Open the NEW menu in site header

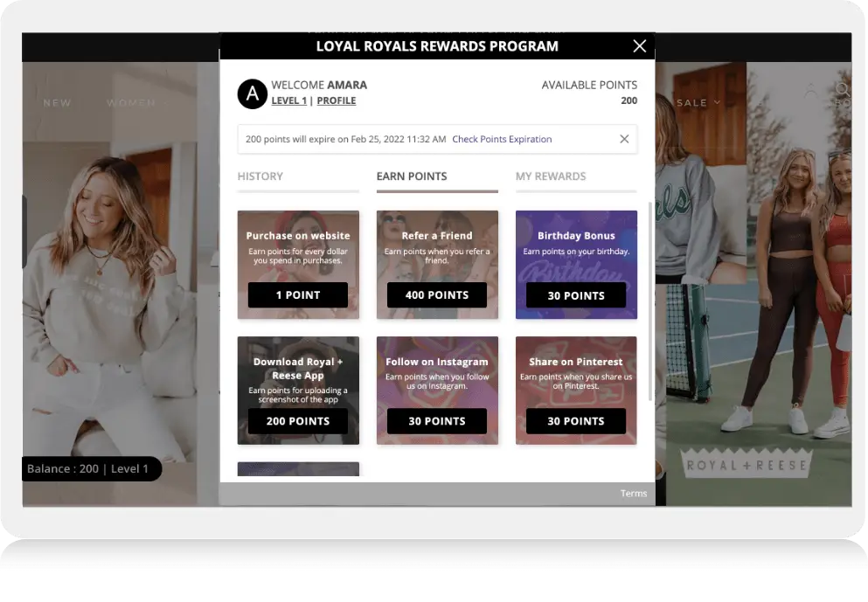(57, 103)
